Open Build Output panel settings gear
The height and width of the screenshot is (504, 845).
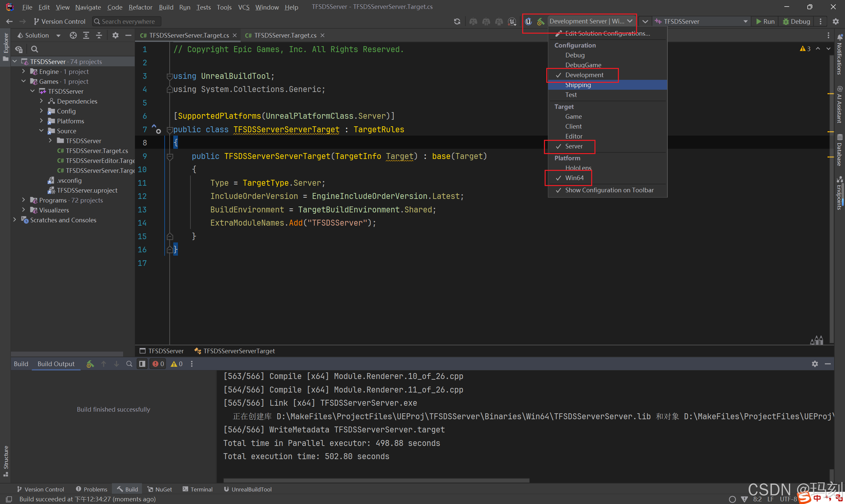[x=815, y=364]
